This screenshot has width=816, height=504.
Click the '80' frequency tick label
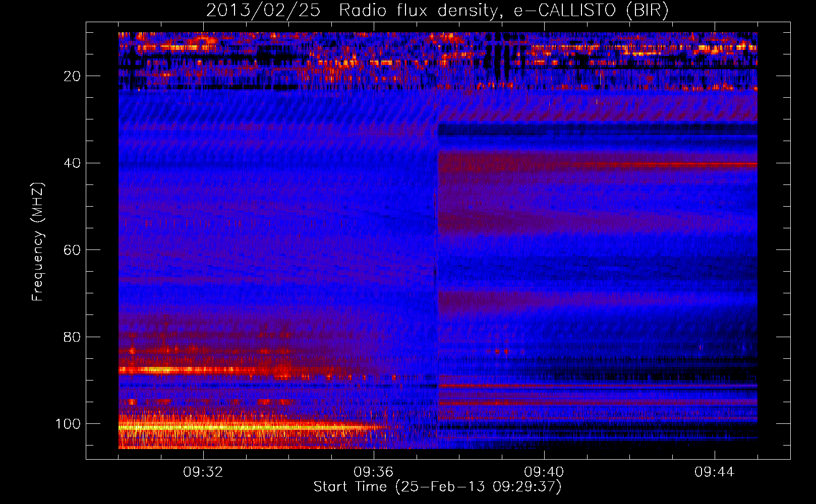[72, 337]
